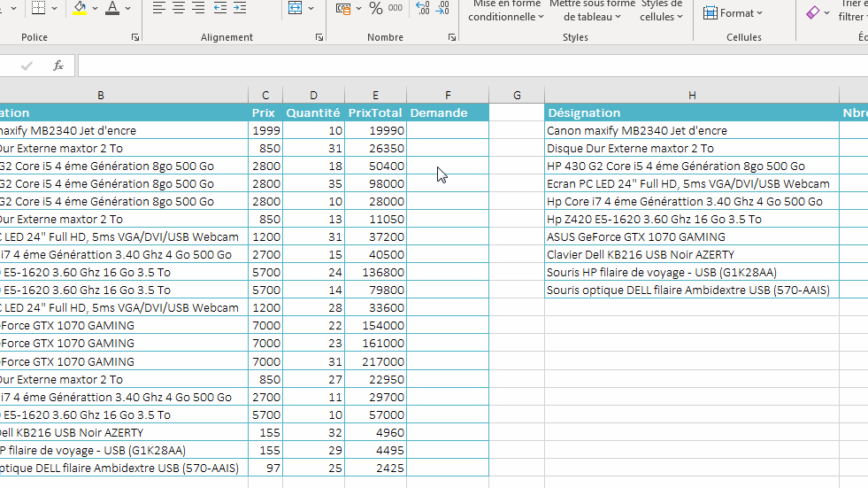Click the Borders icon
Image resolution: width=868 pixels, height=488 pixels.
(38, 8)
